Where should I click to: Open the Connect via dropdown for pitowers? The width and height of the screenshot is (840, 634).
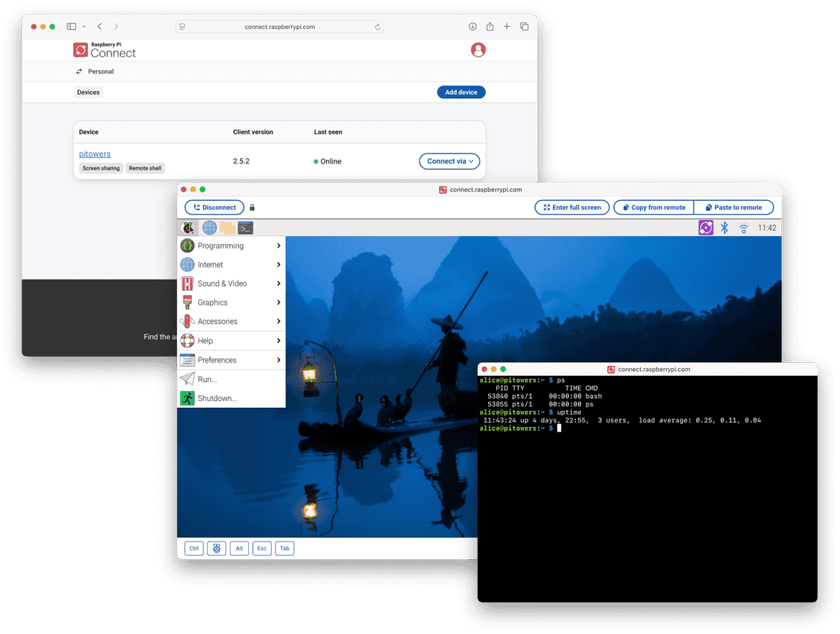pyautogui.click(x=449, y=161)
